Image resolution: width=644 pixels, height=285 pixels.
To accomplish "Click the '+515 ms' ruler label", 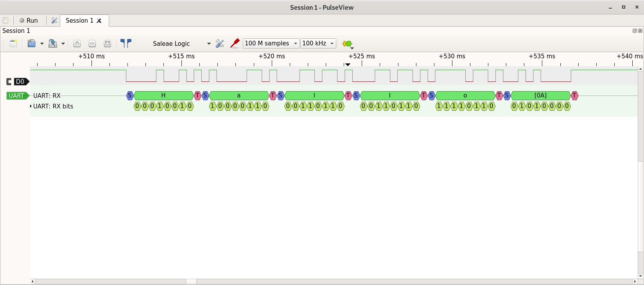I will click(x=181, y=56).
